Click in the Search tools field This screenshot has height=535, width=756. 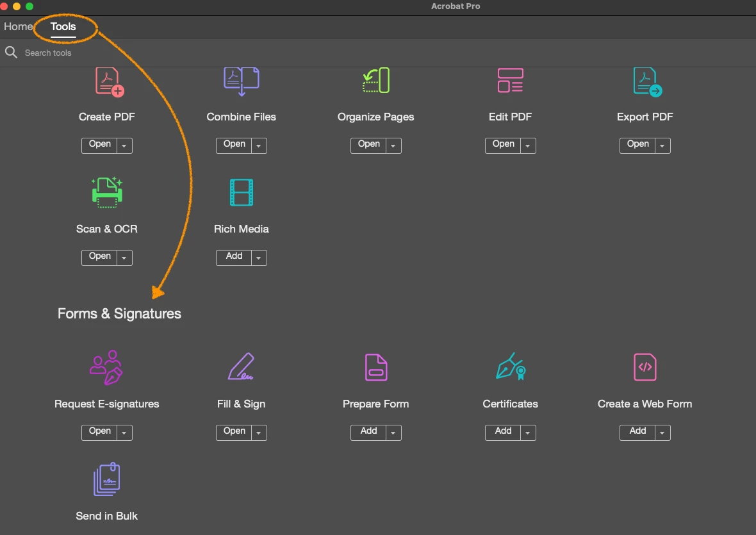click(x=48, y=53)
